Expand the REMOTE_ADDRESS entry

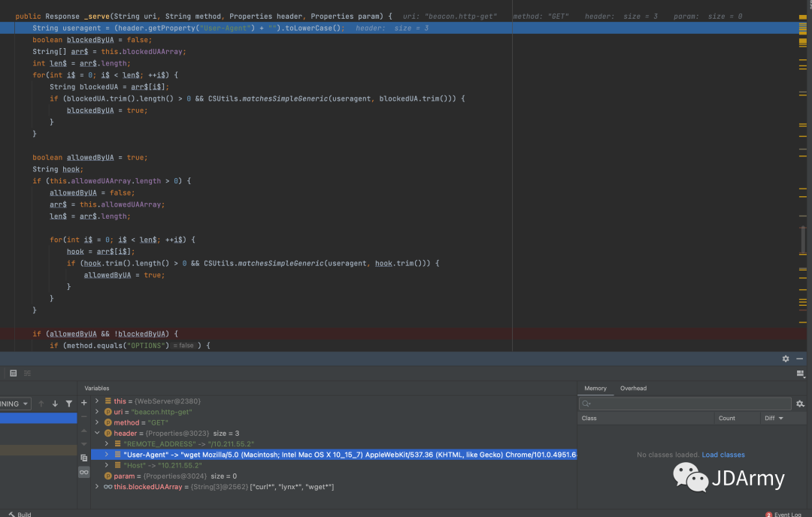107,444
